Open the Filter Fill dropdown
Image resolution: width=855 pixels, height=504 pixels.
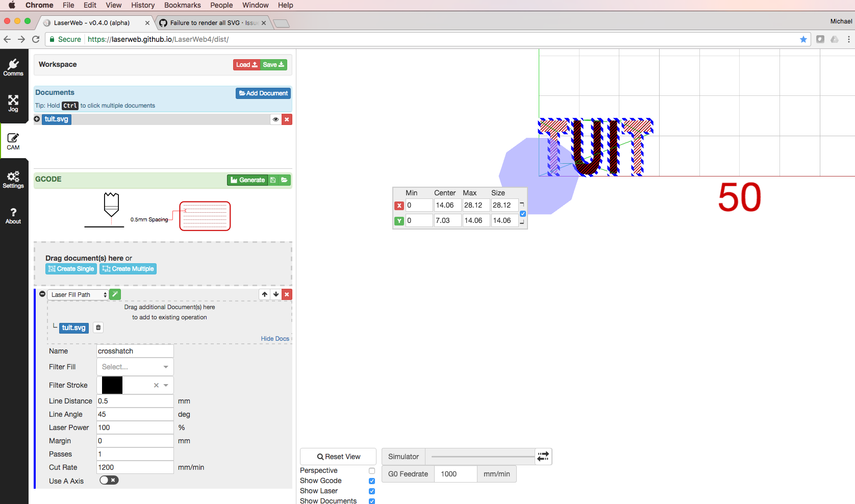click(135, 367)
